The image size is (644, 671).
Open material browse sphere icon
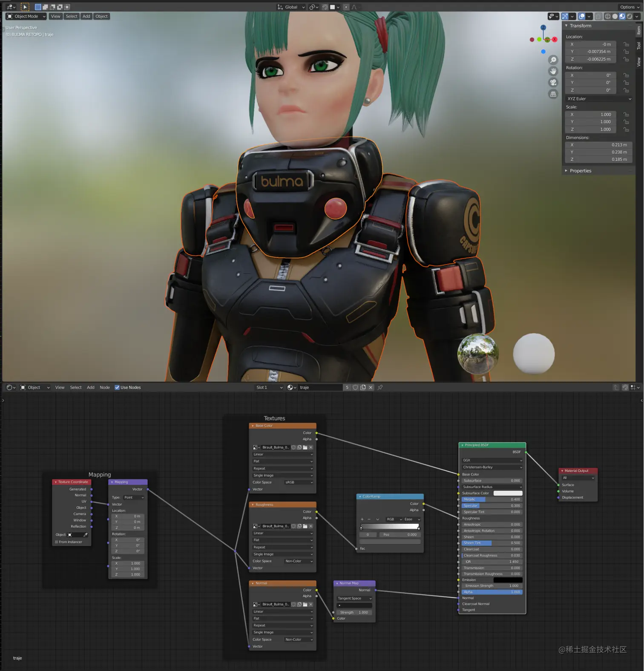[x=291, y=387]
